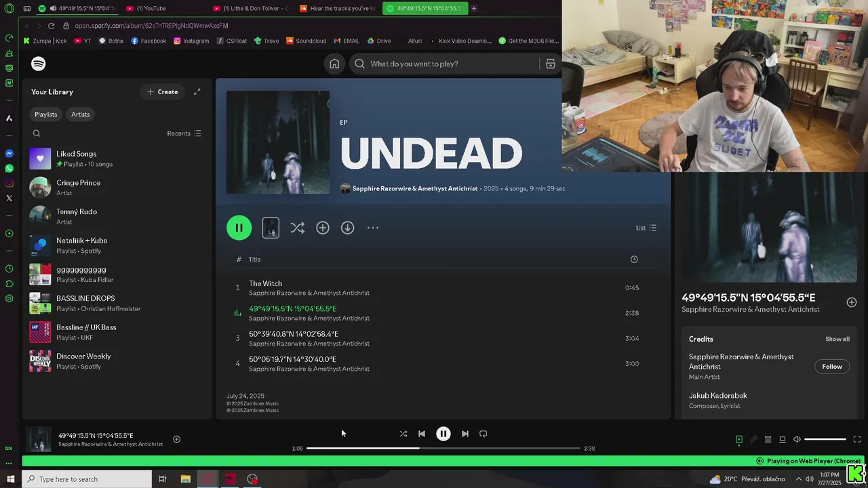
Task: Open more options for the UNDEAD album
Action: pyautogui.click(x=373, y=228)
